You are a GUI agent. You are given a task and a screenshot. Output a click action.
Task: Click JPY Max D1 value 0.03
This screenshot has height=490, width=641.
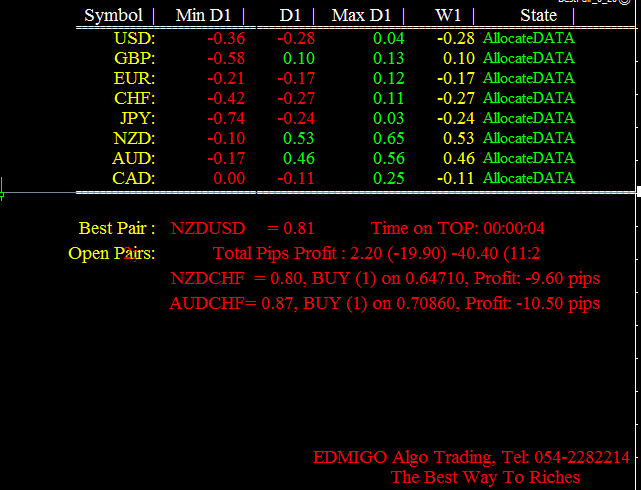tap(389, 119)
